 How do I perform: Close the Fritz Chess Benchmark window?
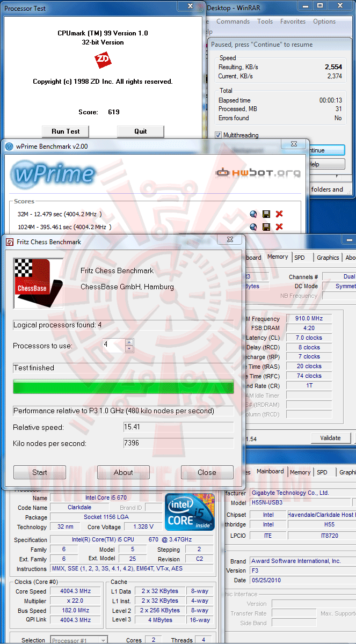click(x=230, y=240)
